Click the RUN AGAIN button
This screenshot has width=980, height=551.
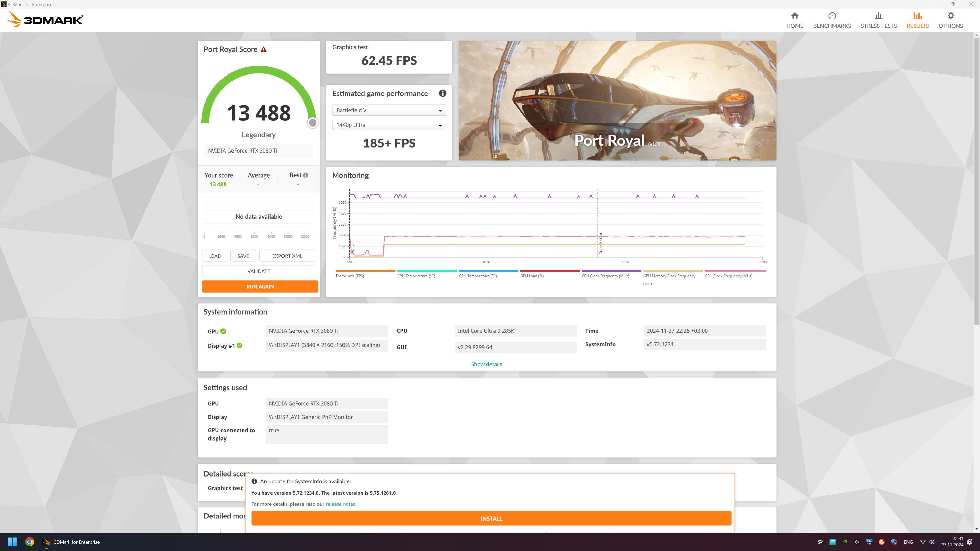[x=260, y=286]
